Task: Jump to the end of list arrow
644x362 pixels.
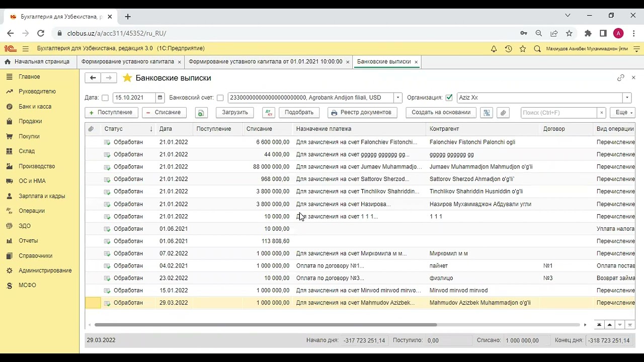Action: (629, 325)
